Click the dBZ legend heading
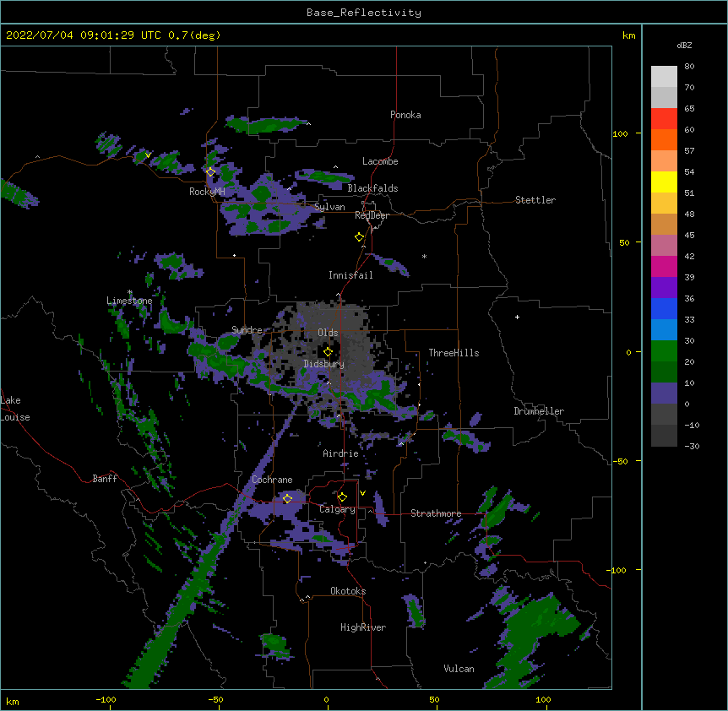The height and width of the screenshot is (711, 728). [684, 46]
